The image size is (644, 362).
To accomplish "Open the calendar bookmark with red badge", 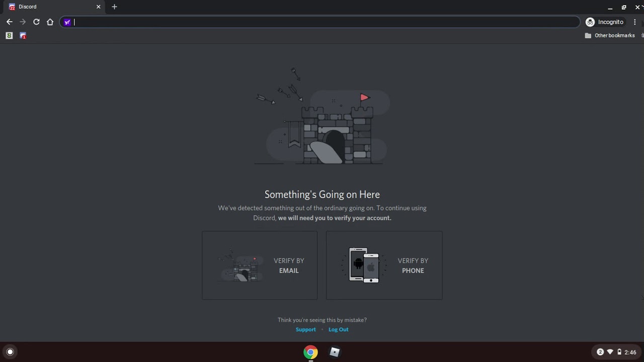I will tap(23, 36).
